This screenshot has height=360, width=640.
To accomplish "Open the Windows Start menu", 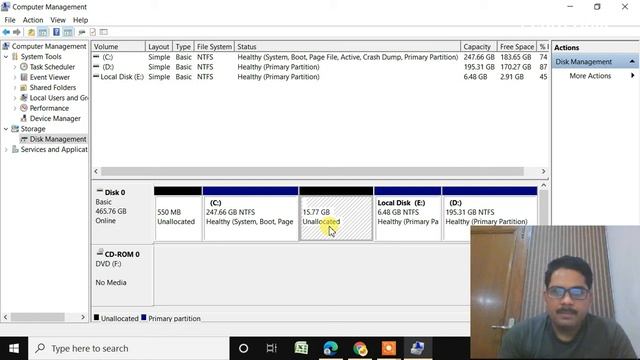I will point(14,348).
